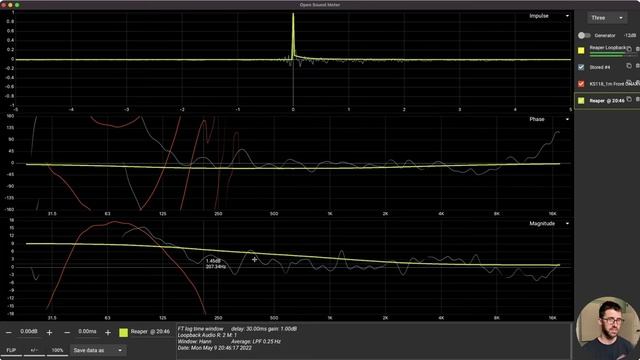Click Reaper Loopback yellow color swatch
The height and width of the screenshot is (360, 640).
[581, 51]
